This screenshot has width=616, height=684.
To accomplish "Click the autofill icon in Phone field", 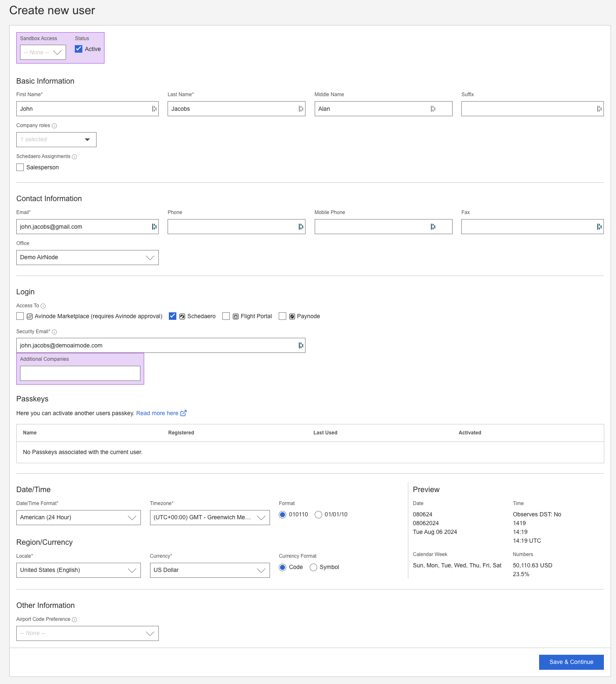I will 301,227.
